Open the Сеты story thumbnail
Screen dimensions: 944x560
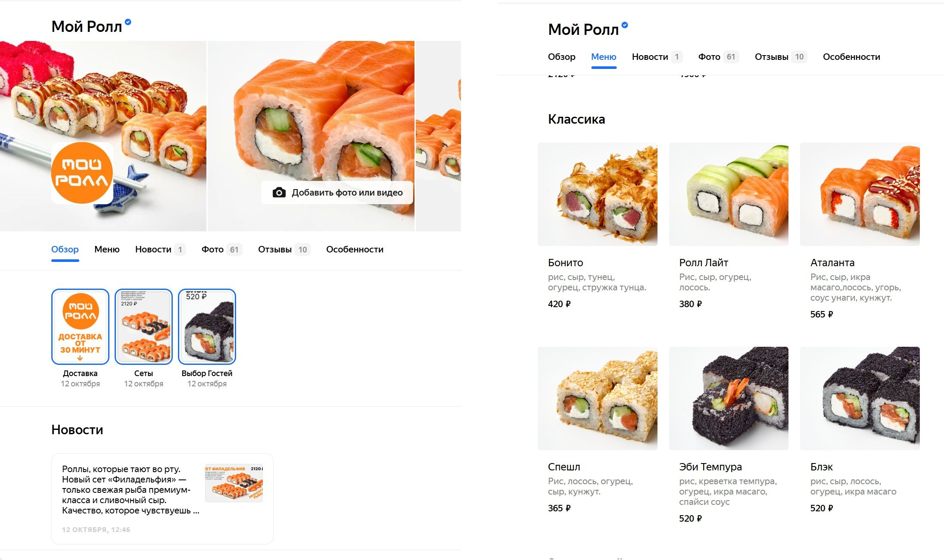coord(143,327)
